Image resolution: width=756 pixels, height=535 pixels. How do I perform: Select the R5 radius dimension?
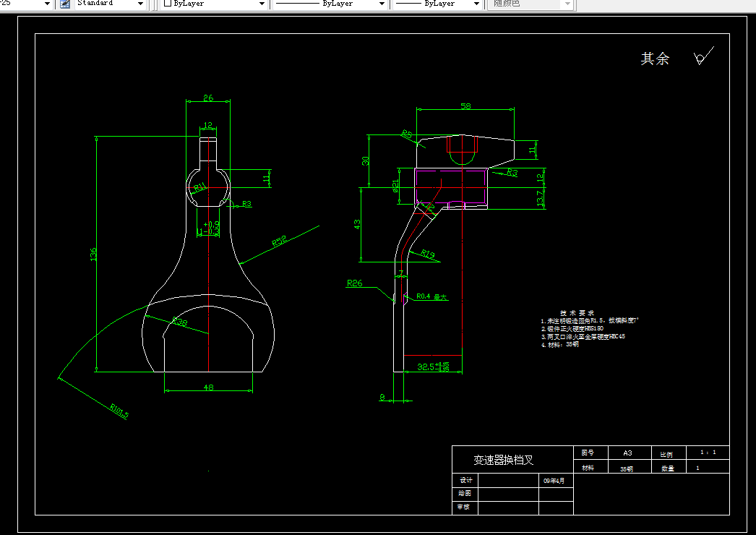[408, 134]
